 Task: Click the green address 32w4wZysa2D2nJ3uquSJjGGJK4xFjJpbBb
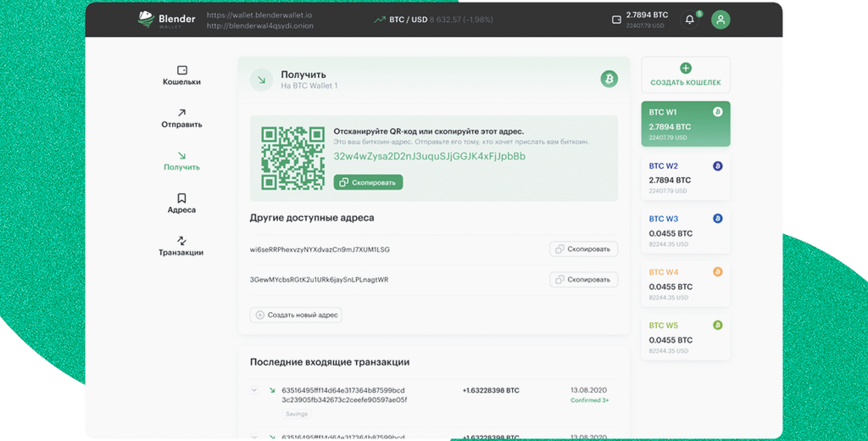click(430, 156)
